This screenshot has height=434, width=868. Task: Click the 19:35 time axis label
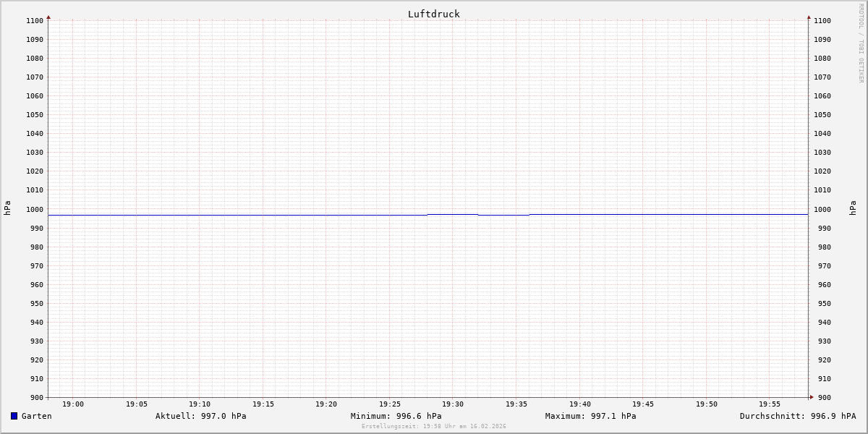[516, 404]
